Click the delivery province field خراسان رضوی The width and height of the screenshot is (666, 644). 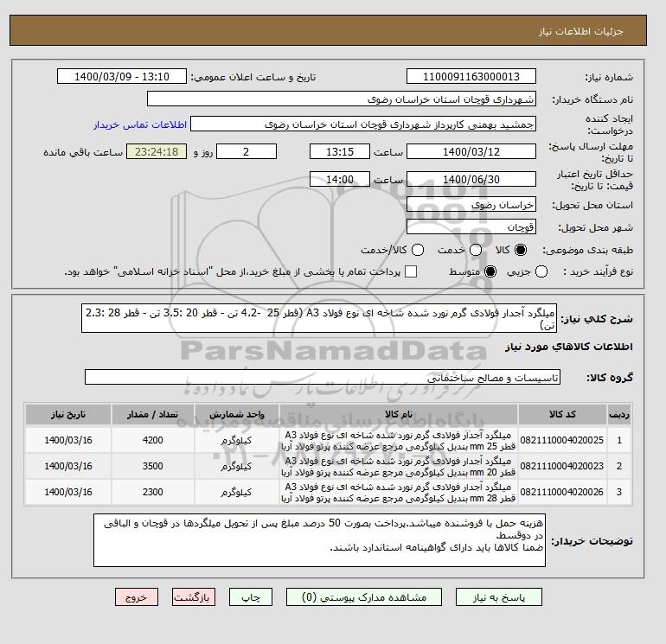coord(471,205)
